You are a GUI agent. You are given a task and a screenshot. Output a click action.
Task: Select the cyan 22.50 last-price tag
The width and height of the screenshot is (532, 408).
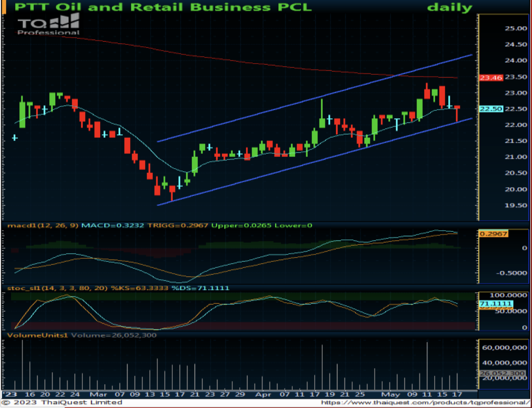[x=491, y=109]
